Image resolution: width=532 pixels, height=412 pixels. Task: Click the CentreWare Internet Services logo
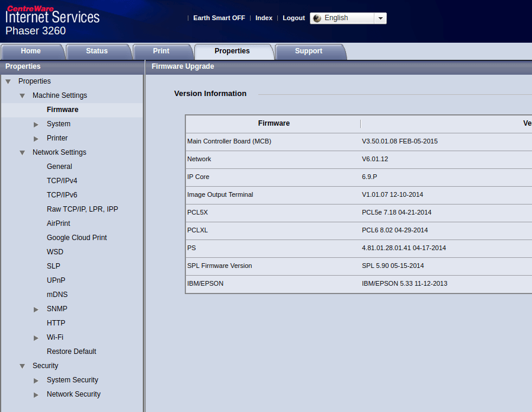click(x=53, y=14)
